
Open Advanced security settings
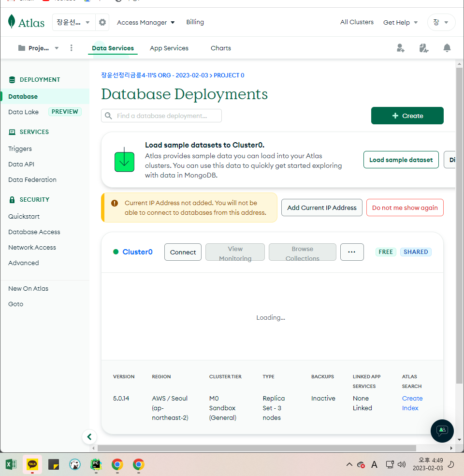click(x=23, y=263)
